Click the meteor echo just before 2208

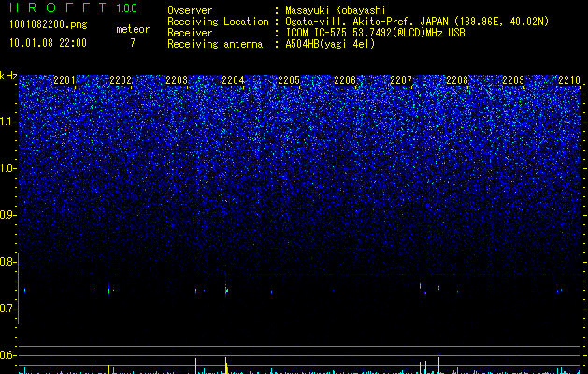pyautogui.click(x=438, y=288)
